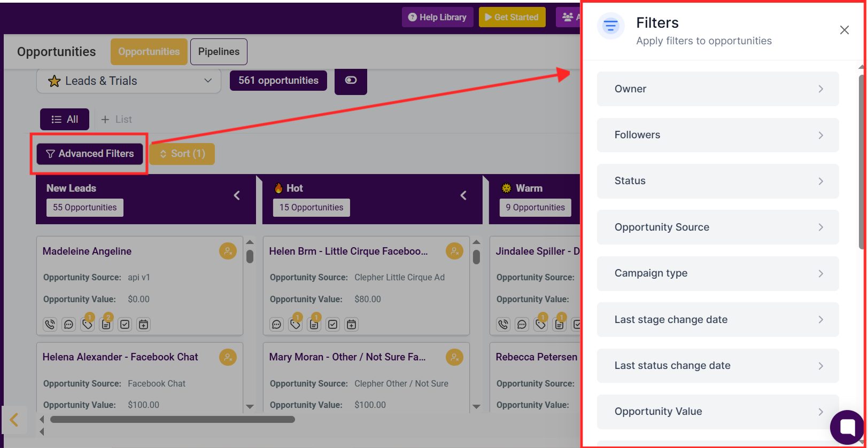Viewport: 868px width, 448px height.
Task: Click the left arrow at bottom-left corner
Action: click(14, 420)
